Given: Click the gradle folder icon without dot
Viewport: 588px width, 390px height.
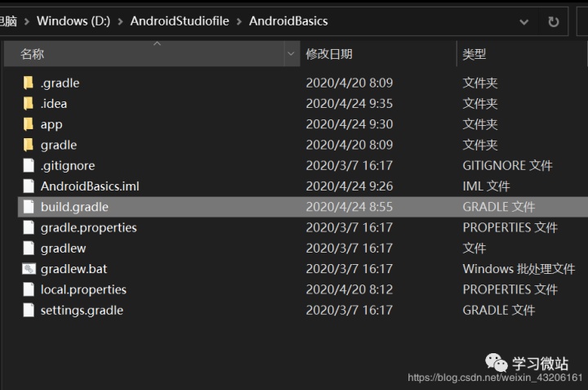Looking at the screenshot, I should point(28,145).
